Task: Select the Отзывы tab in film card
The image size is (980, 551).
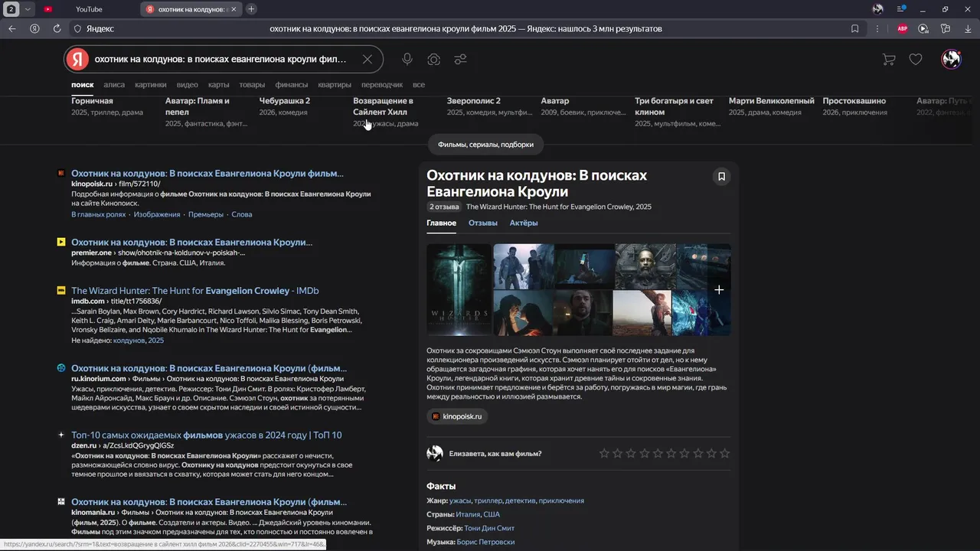Action: [483, 223]
